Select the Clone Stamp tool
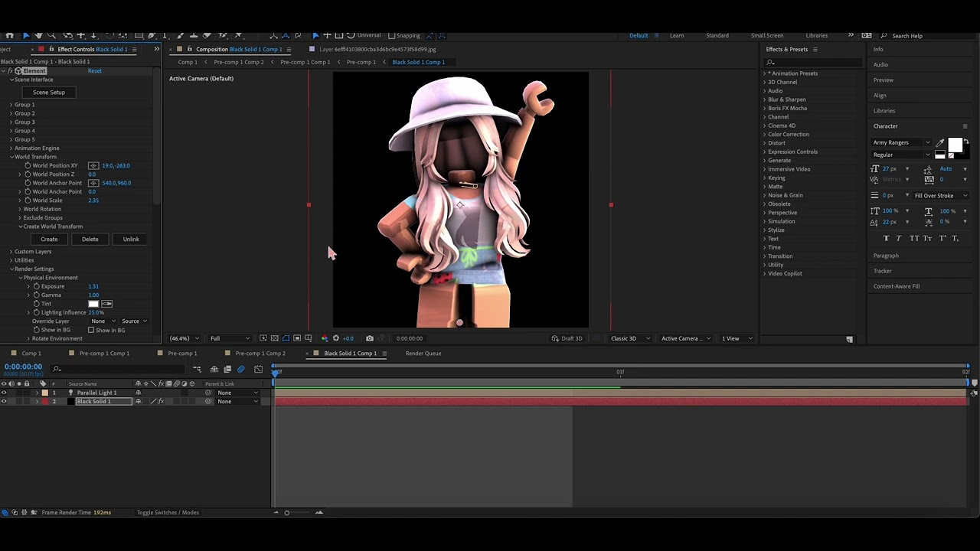Screen dimensions: 980x551 (194, 35)
